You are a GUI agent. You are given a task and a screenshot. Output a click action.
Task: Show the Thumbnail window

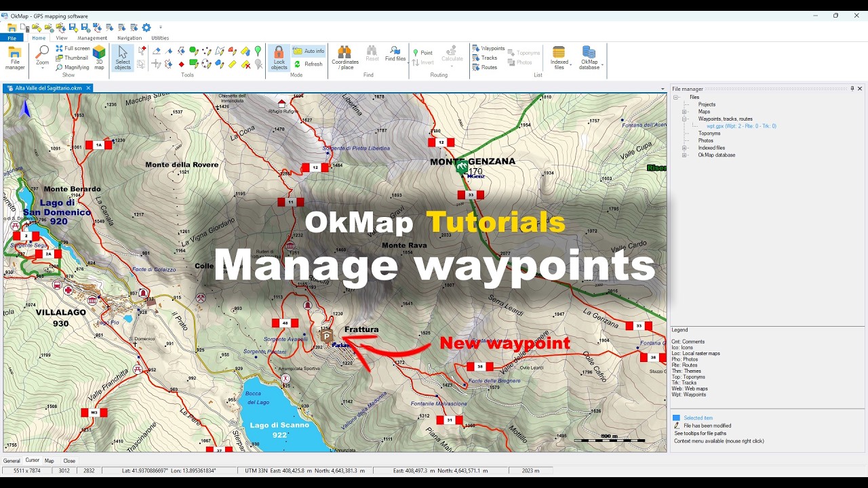[x=73, y=58]
